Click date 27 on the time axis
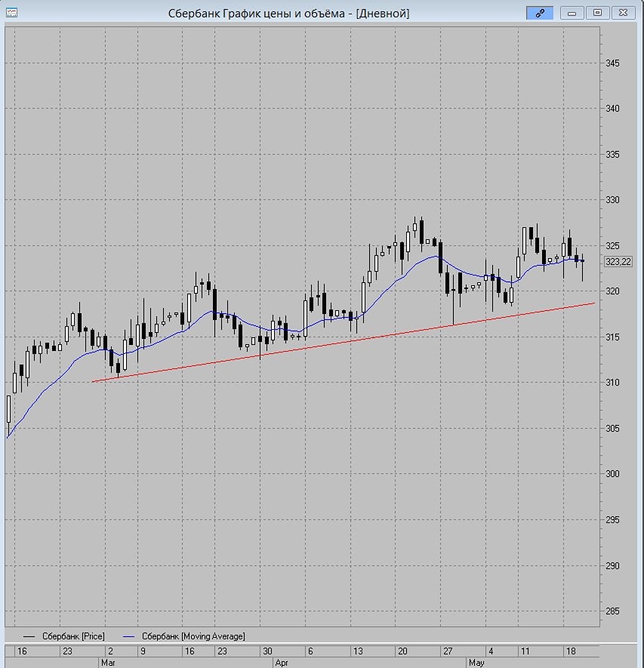Viewport: 644px width, 668px height. [448, 651]
